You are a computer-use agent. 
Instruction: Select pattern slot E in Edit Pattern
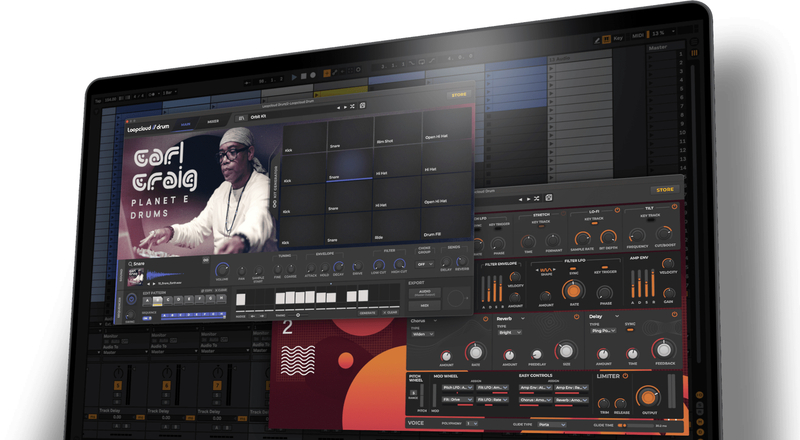point(189,299)
